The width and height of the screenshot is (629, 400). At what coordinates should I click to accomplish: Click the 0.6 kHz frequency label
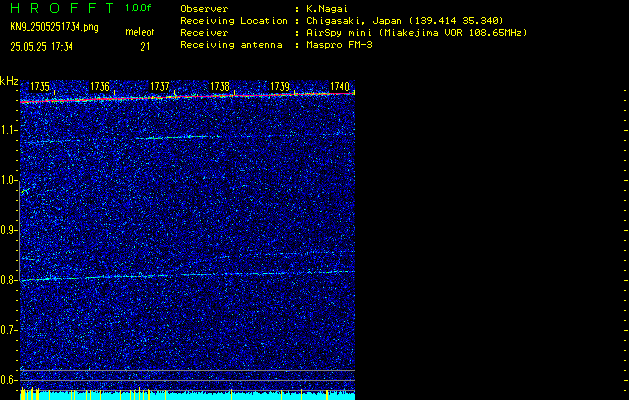tap(8, 380)
